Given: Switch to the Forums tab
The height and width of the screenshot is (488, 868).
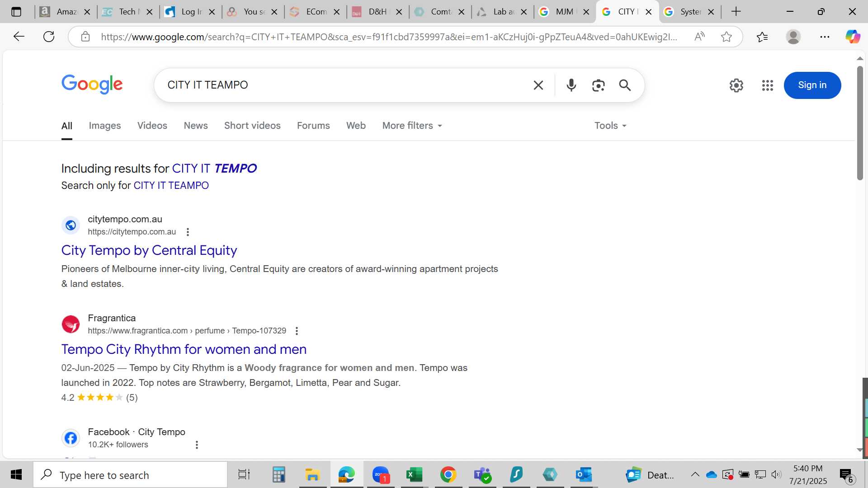Looking at the screenshot, I should click(313, 126).
